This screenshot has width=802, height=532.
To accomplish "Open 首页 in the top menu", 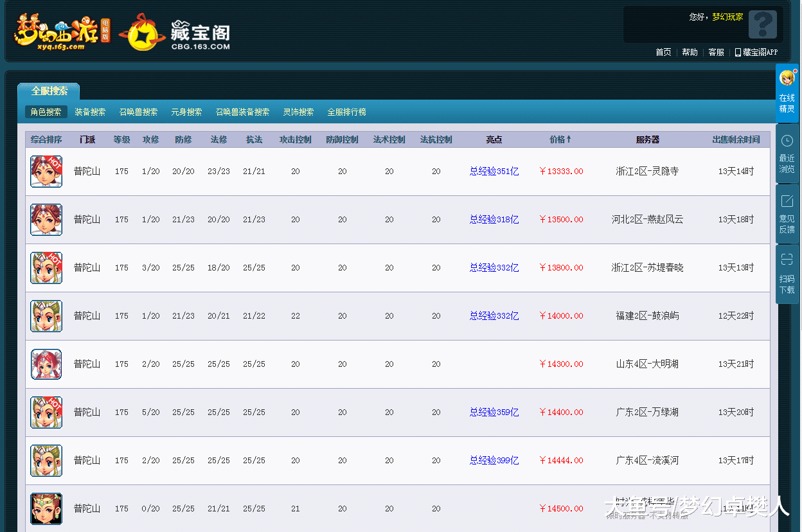I will [x=663, y=52].
